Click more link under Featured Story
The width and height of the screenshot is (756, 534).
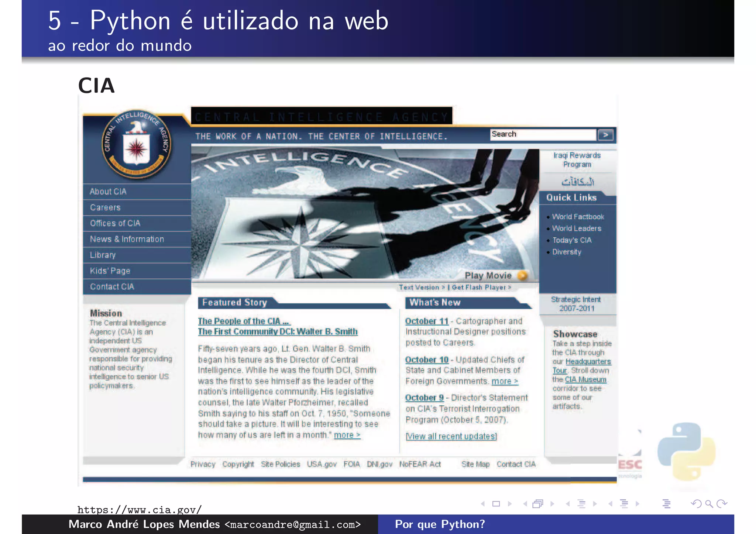pos(347,435)
